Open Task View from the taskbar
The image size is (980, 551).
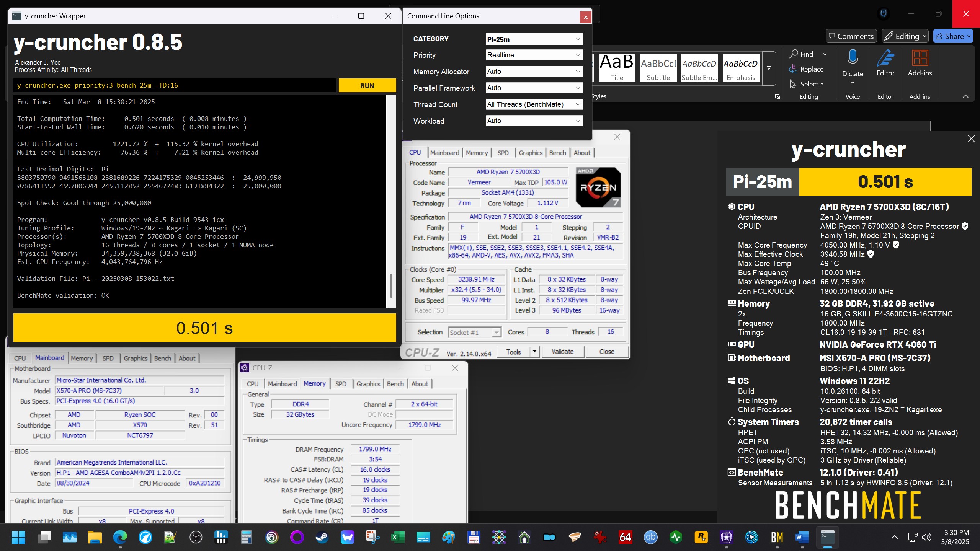(44, 538)
